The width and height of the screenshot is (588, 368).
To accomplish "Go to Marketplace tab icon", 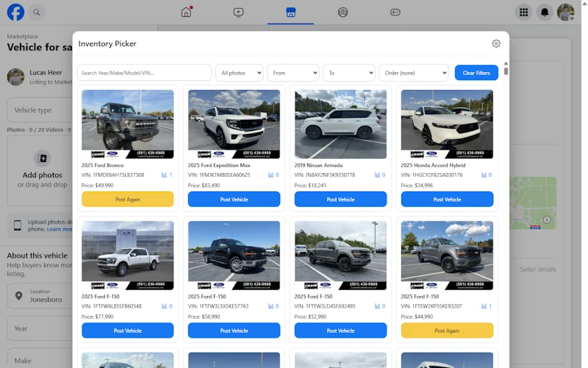I will click(x=290, y=12).
